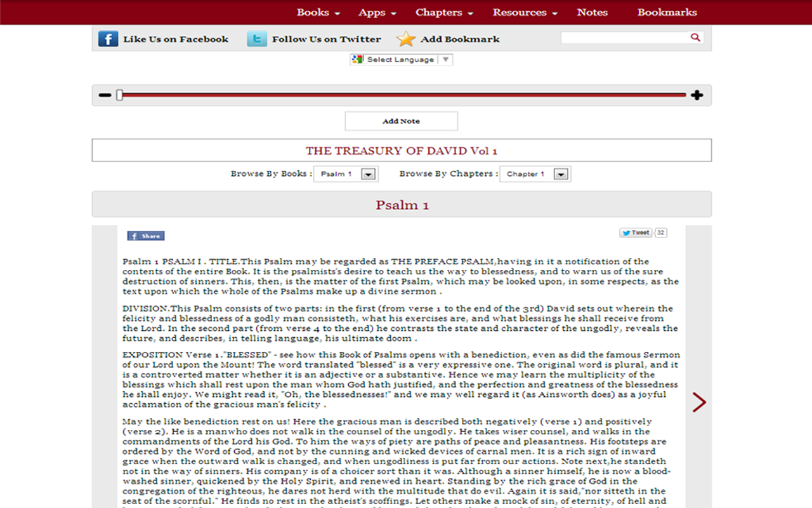Image resolution: width=812 pixels, height=508 pixels.
Task: Select the Bookmarks menu item
Action: coord(667,12)
